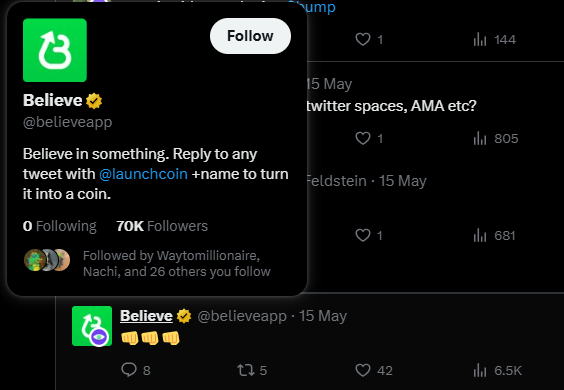This screenshot has height=390, width=564.
Task: Open the 15 May timestamp on Believe tweet
Action: [x=323, y=316]
